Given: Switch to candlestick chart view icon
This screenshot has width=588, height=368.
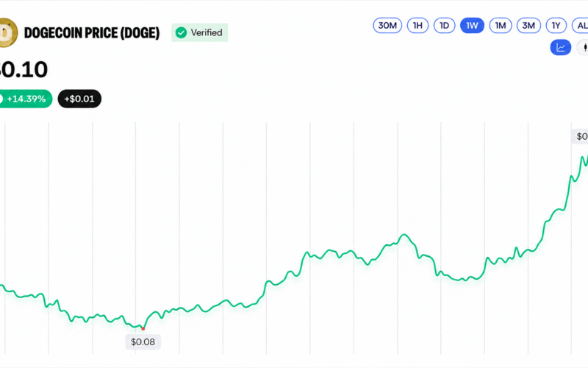Looking at the screenshot, I should (x=583, y=47).
